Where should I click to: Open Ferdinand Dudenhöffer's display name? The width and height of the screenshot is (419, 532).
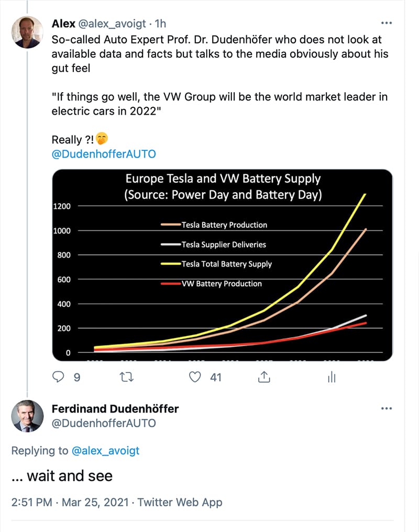tap(115, 408)
